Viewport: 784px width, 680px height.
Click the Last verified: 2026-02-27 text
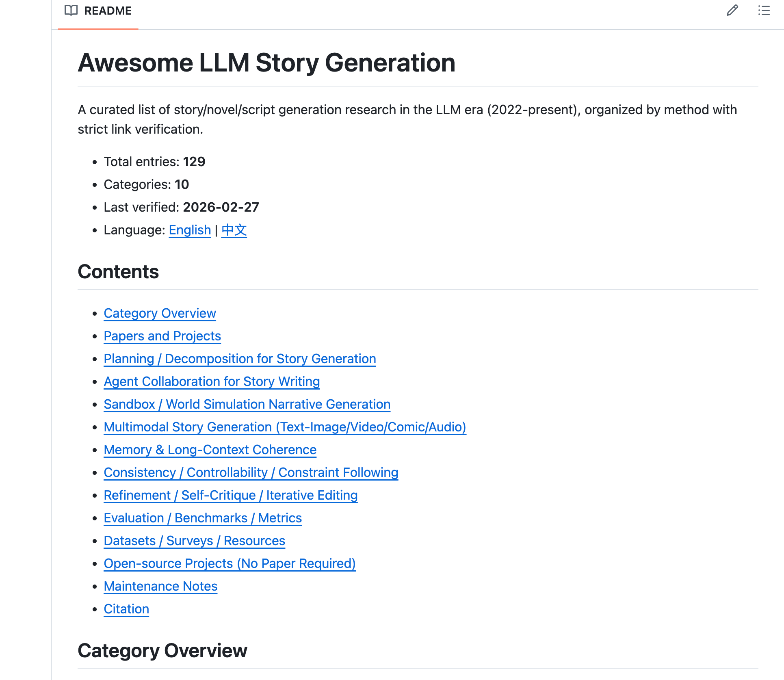click(x=181, y=207)
